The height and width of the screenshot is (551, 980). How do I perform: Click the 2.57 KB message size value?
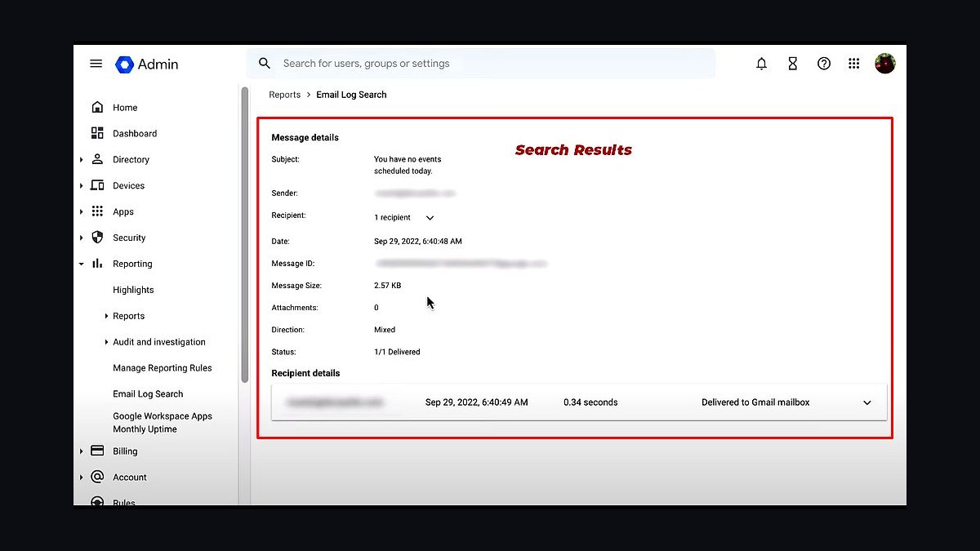click(387, 286)
